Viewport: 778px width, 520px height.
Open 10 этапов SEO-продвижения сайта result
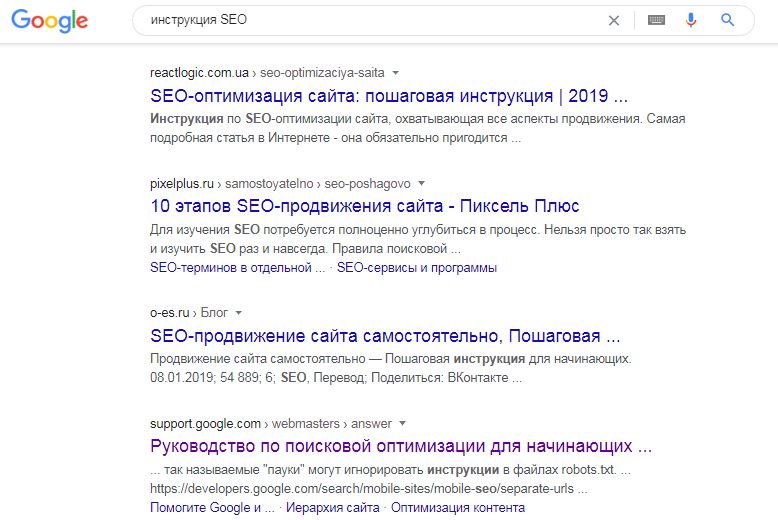pos(364,207)
